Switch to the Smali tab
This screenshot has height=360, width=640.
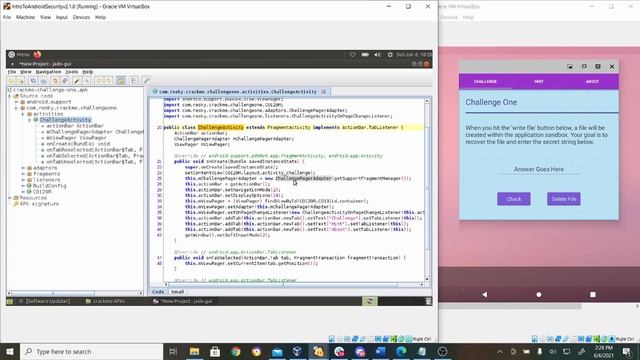177,292
